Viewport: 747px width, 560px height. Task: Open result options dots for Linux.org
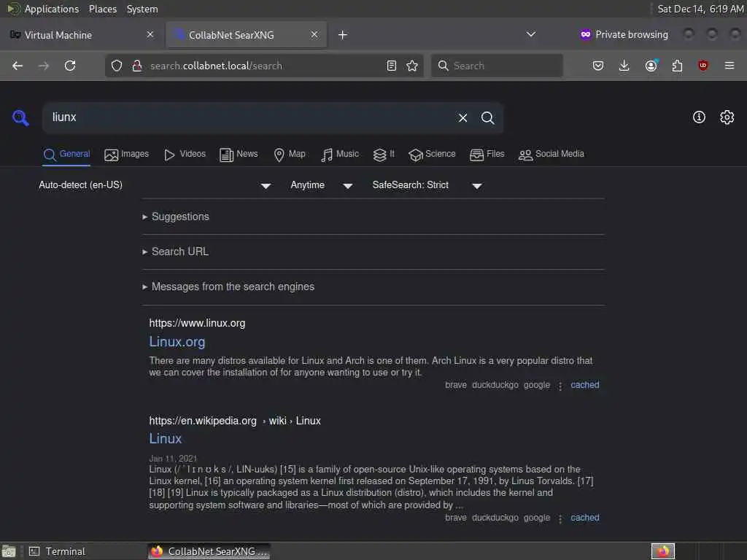click(560, 385)
